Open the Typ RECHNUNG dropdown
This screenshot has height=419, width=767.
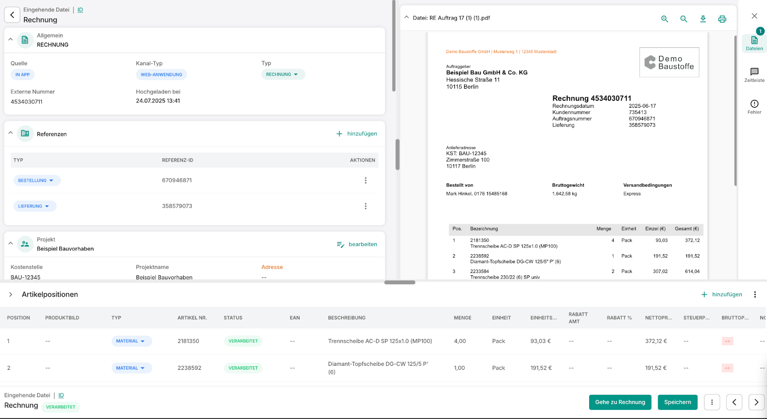click(x=283, y=75)
